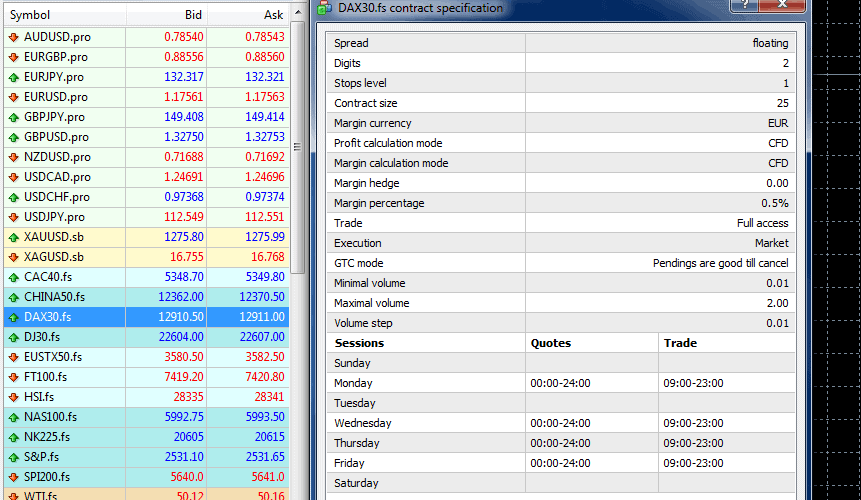Click the down arrow icon beside HSI.fs
The width and height of the screenshot is (861, 500).
coord(14,397)
